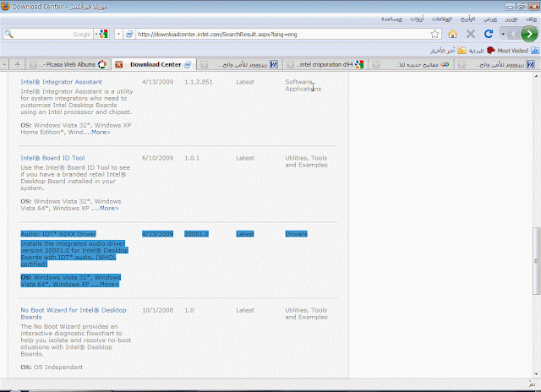Click the RSS feed icon on bookmarks bar
This screenshot has width=541, height=392.
[x=462, y=51]
